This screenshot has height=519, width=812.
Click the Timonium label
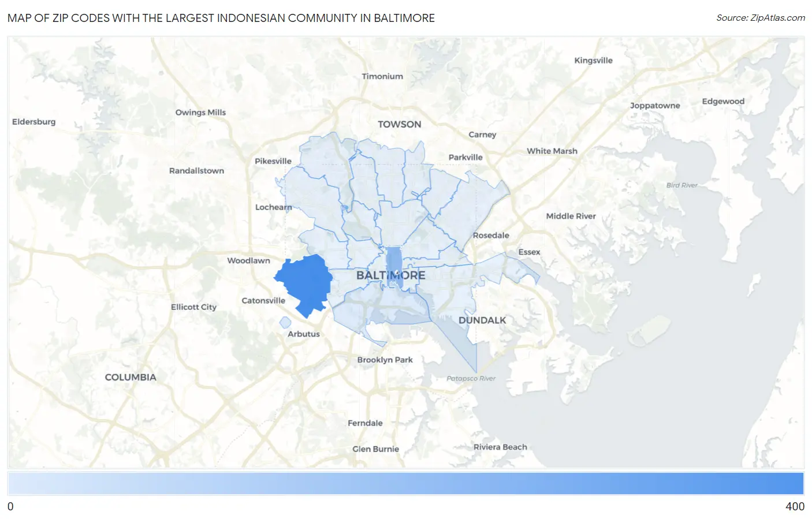point(382,76)
